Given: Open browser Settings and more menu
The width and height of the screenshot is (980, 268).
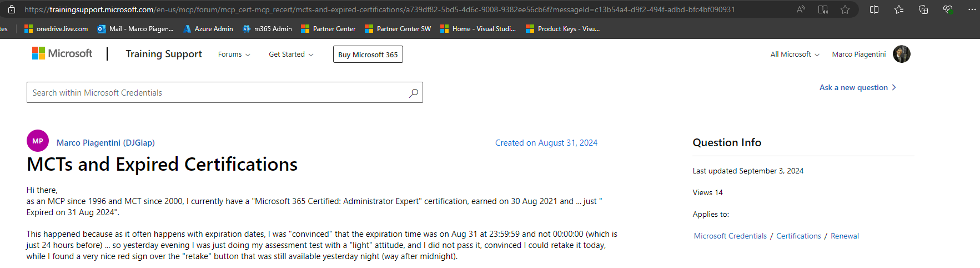Looking at the screenshot, I should (x=972, y=9).
